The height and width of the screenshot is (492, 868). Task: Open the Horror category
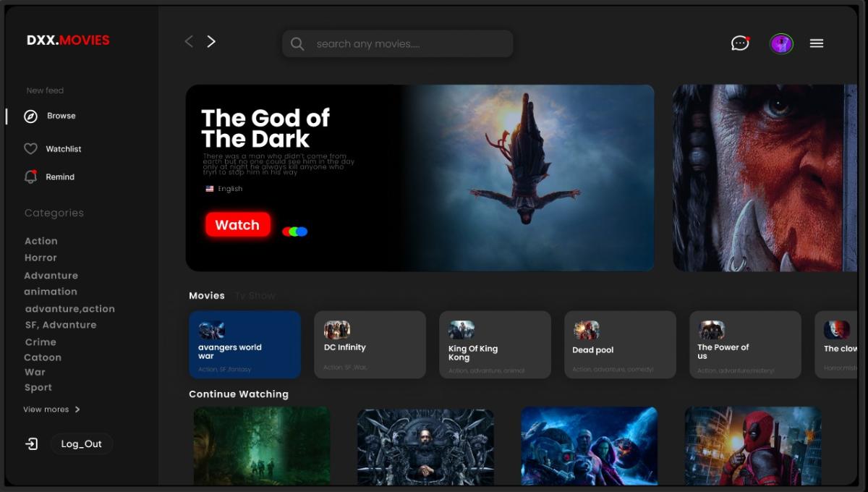(41, 258)
